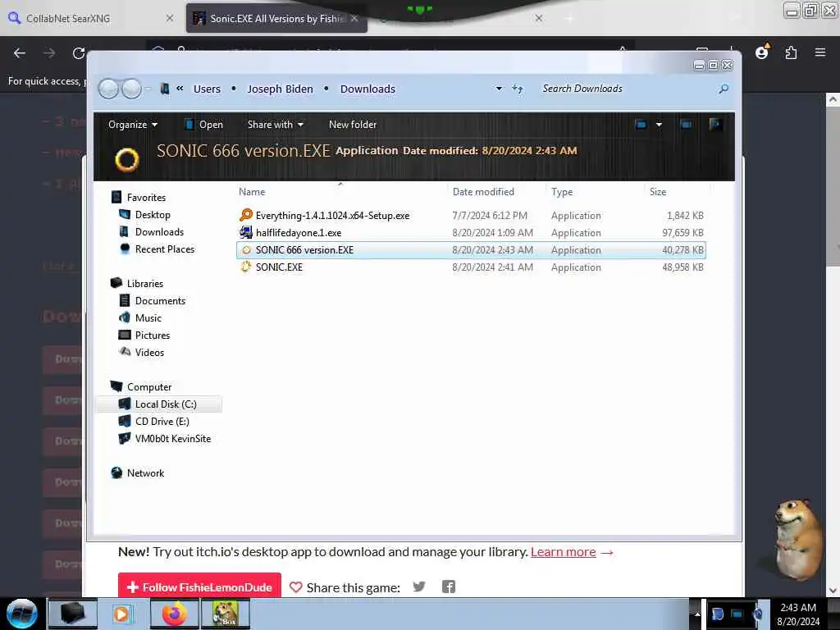
Task: Select halflifedayone.1.exe file name
Action: (299, 232)
